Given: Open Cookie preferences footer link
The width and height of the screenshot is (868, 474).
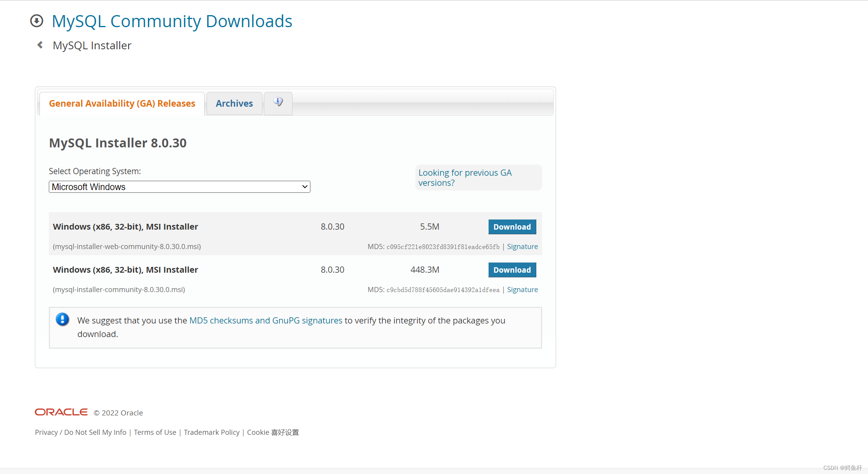Looking at the screenshot, I should point(273,432).
